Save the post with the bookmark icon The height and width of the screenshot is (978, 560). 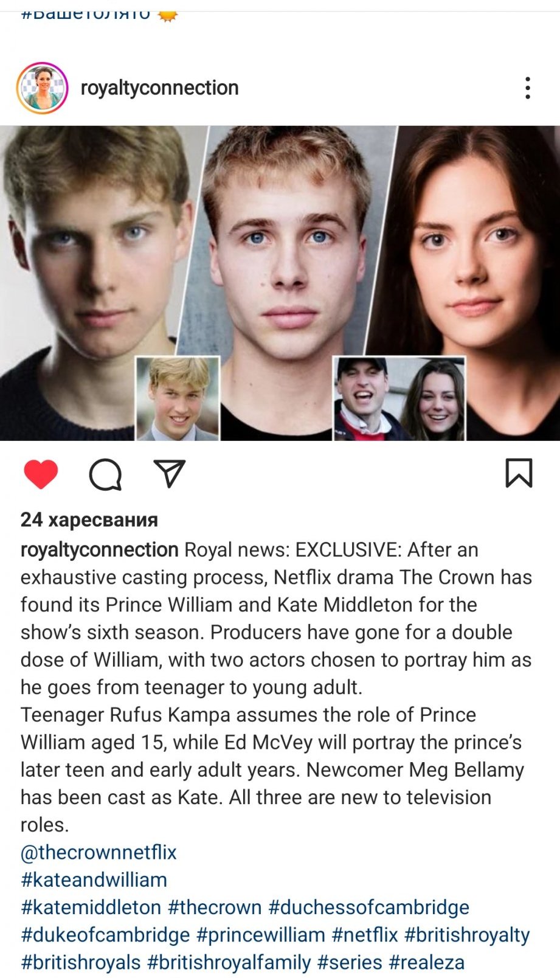[x=519, y=473]
